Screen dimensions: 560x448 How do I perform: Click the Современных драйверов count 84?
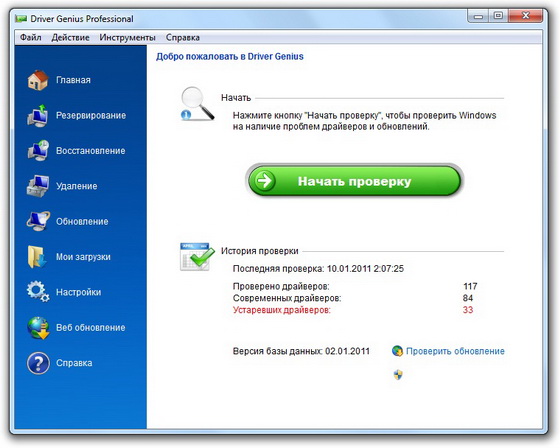468,298
